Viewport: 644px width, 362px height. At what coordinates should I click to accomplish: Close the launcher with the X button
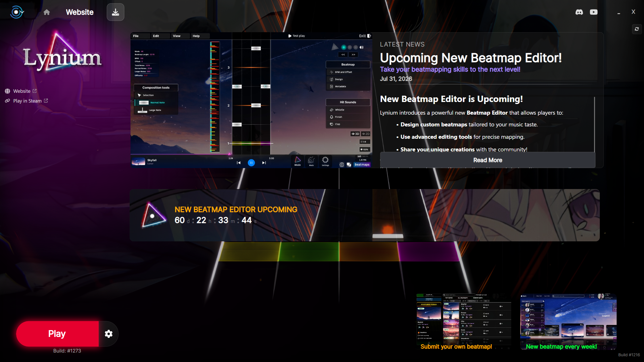tap(633, 12)
